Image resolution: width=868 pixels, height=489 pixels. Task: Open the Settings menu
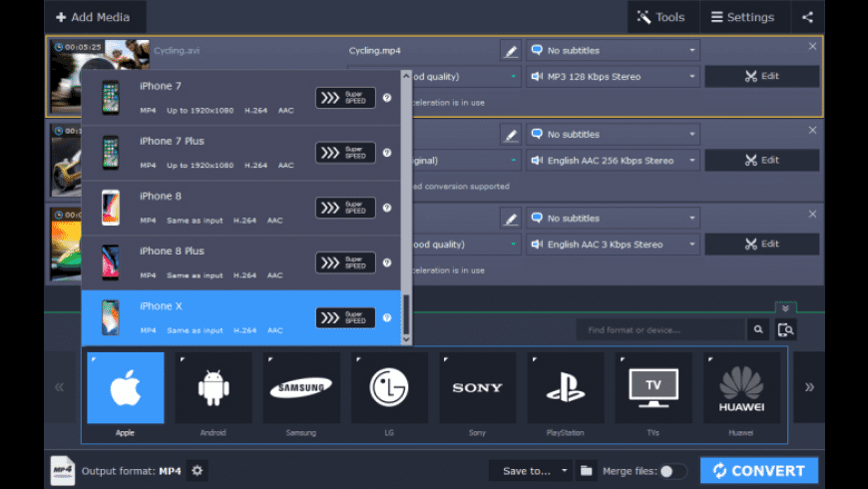click(742, 17)
